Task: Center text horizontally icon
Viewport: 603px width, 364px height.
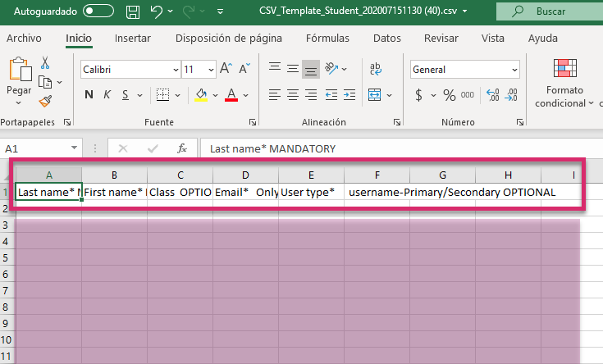Action: 293,94
